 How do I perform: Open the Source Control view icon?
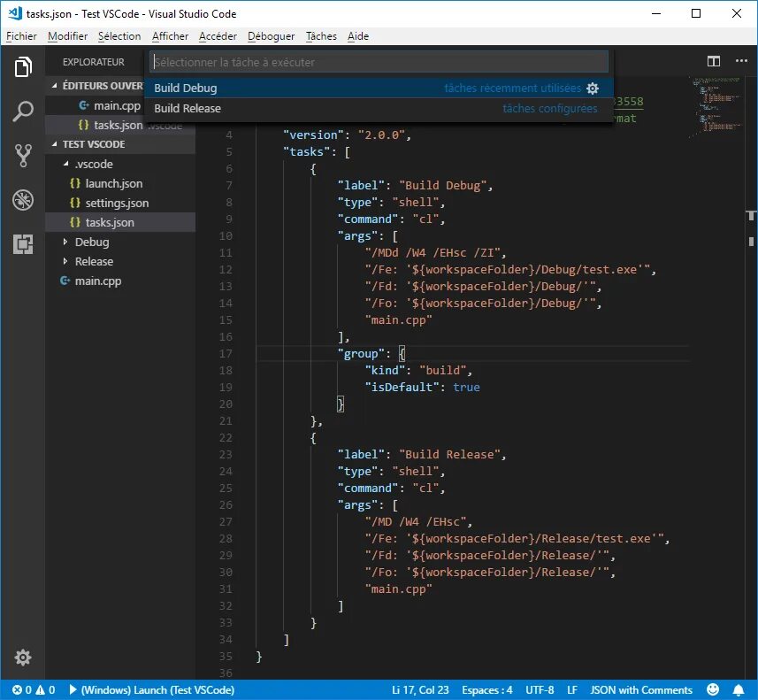coord(23,156)
